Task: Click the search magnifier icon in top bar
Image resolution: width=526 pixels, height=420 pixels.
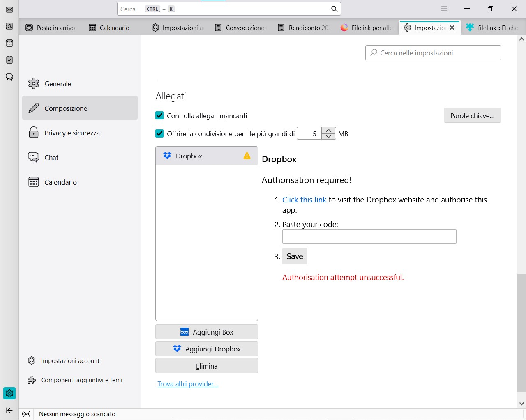Action: pyautogui.click(x=334, y=9)
